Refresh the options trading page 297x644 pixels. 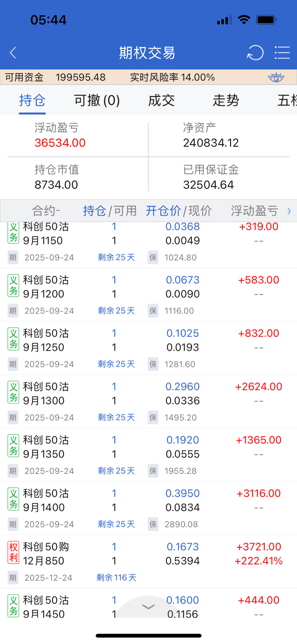click(255, 53)
